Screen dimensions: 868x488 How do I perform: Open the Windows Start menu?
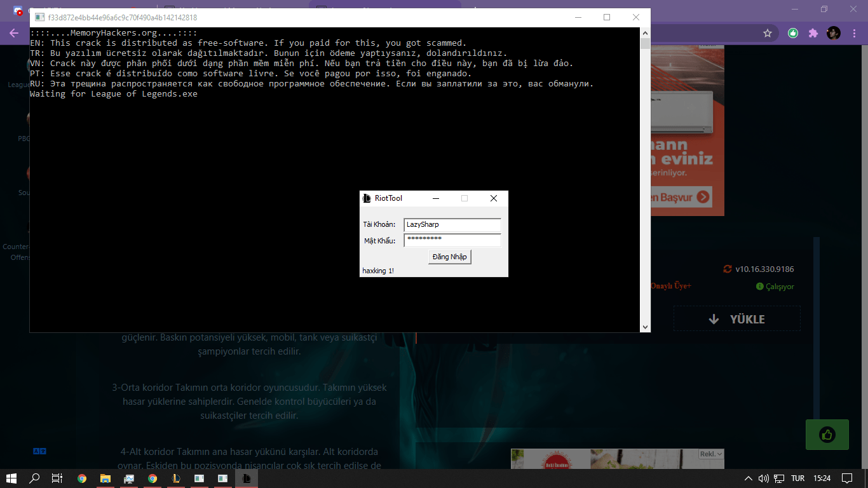pos(11,478)
